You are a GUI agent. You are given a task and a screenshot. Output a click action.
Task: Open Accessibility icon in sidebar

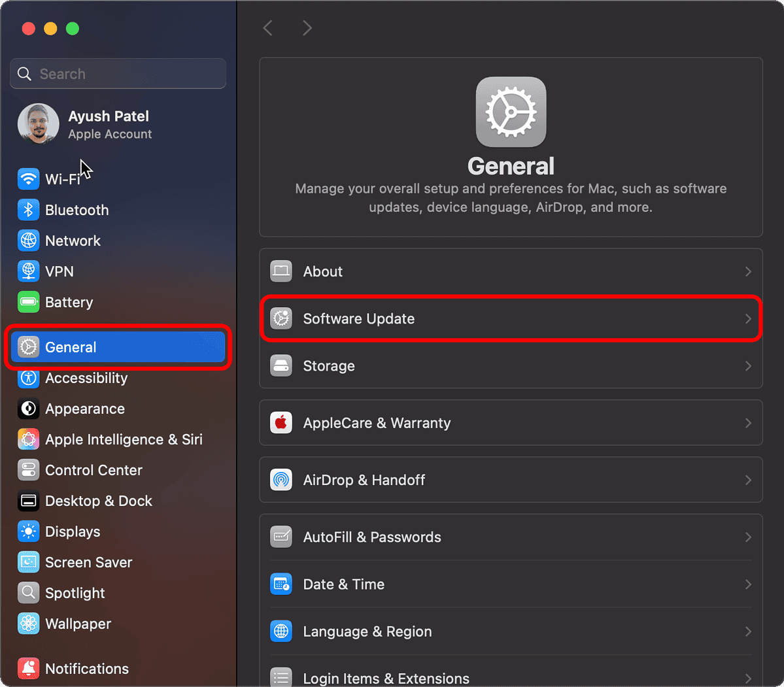pos(28,378)
